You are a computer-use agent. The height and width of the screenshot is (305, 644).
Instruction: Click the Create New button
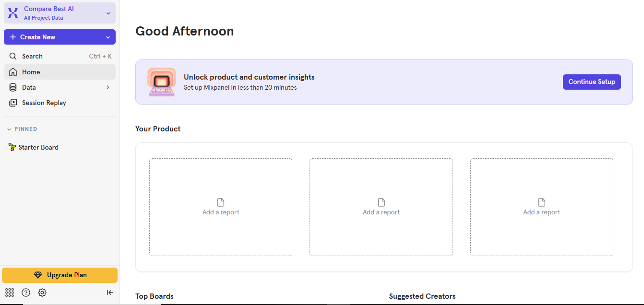pyautogui.click(x=60, y=37)
